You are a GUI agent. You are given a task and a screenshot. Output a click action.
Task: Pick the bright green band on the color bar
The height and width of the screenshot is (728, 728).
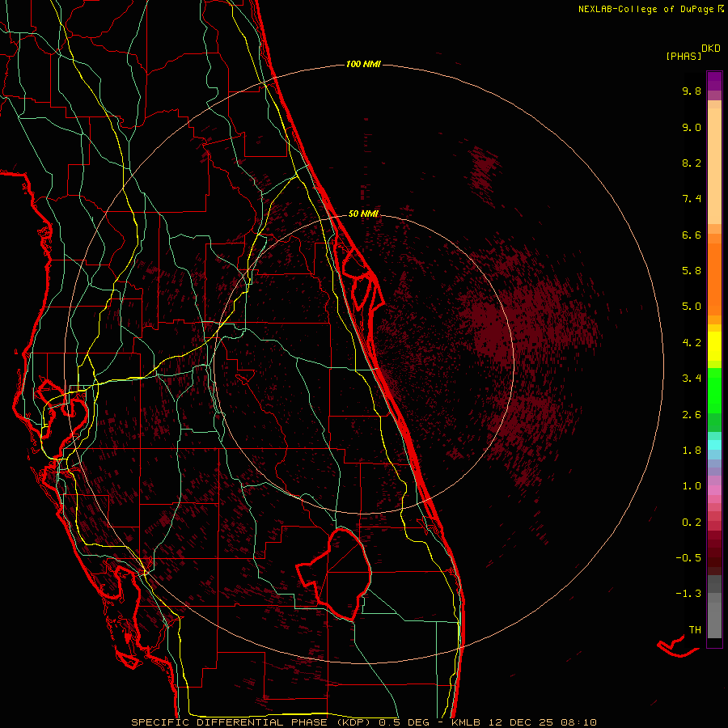[714, 391]
